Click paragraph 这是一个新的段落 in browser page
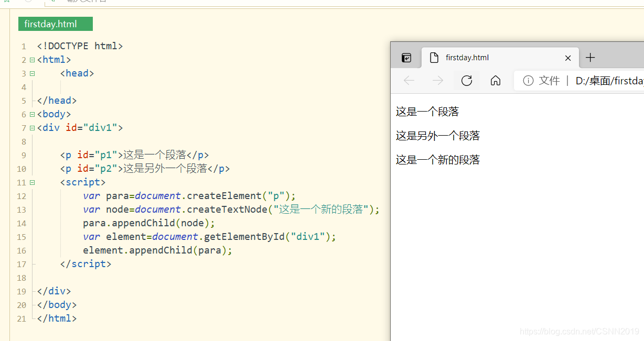The height and width of the screenshot is (341, 644). coord(438,160)
